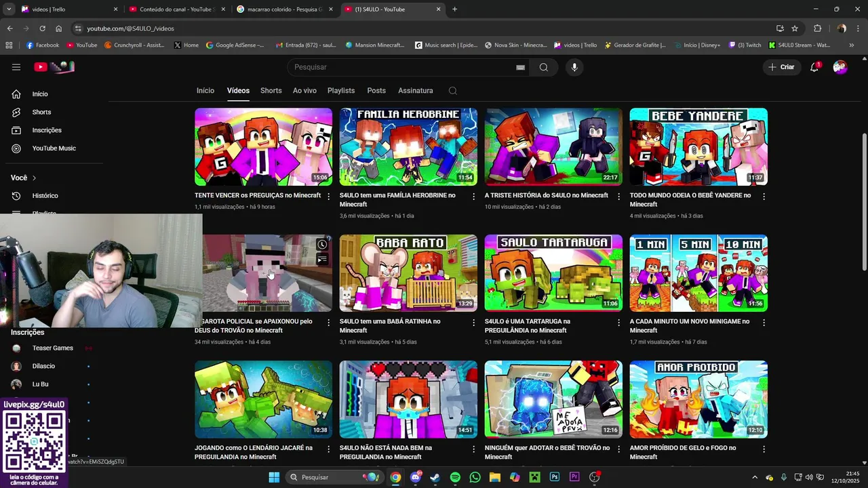Image resolution: width=868 pixels, height=488 pixels.
Task: Open Chrome extensions puzzle icon
Action: tap(817, 28)
